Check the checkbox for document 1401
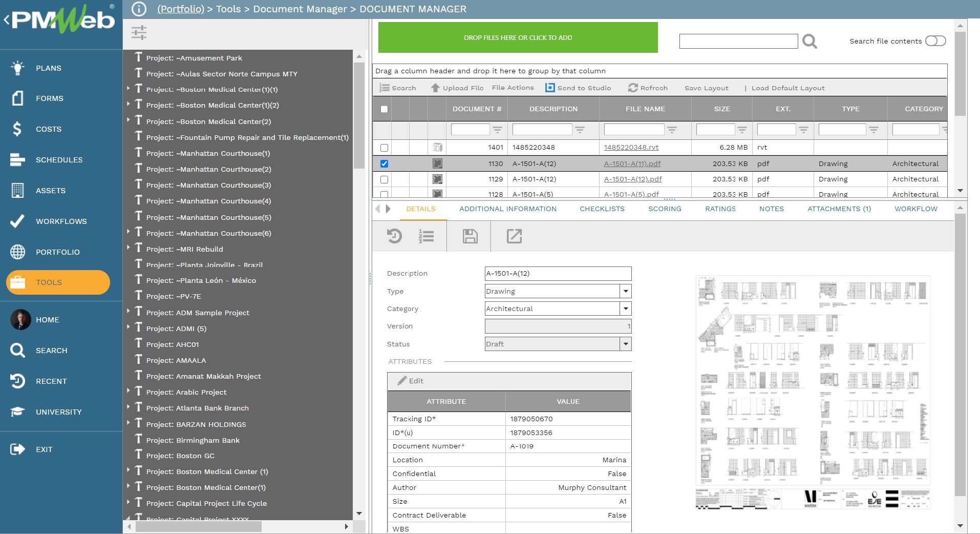 [384, 148]
